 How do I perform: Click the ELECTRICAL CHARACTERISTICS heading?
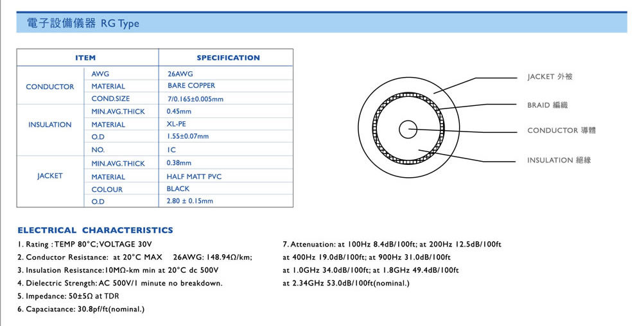coord(95,230)
